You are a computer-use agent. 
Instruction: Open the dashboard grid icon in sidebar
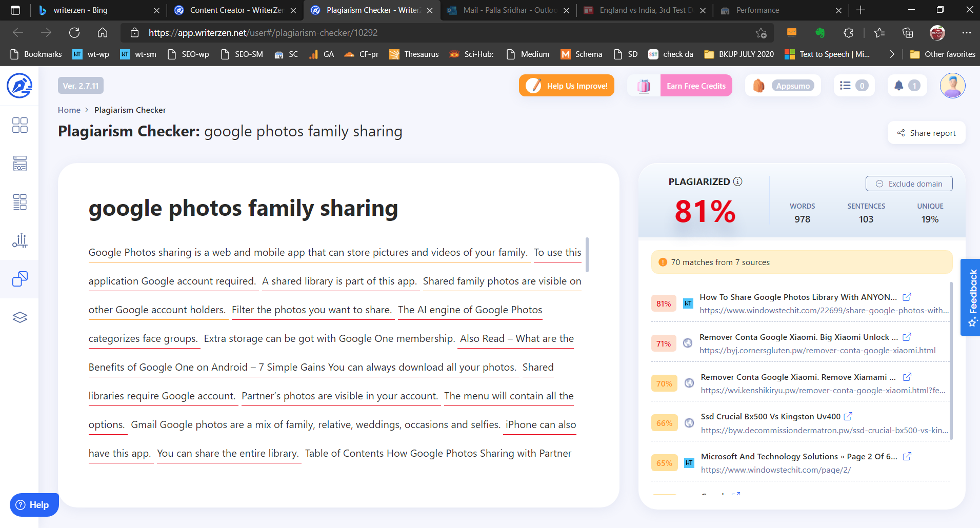point(19,125)
